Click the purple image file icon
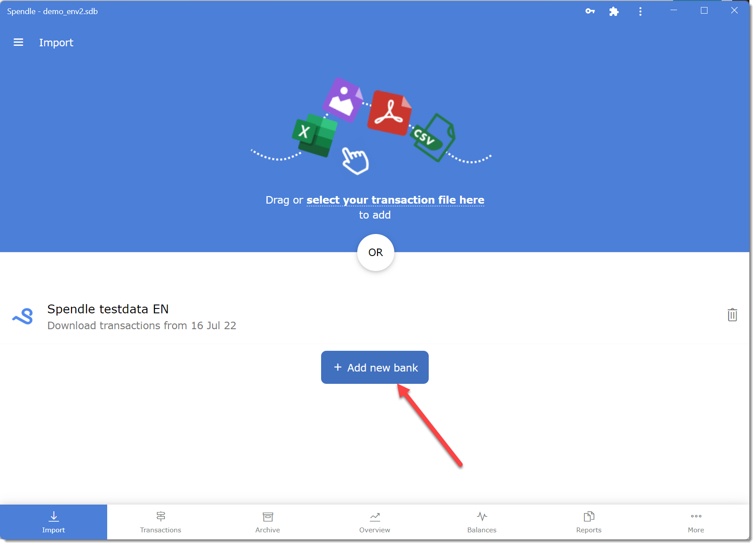The image size is (756, 546). click(343, 100)
